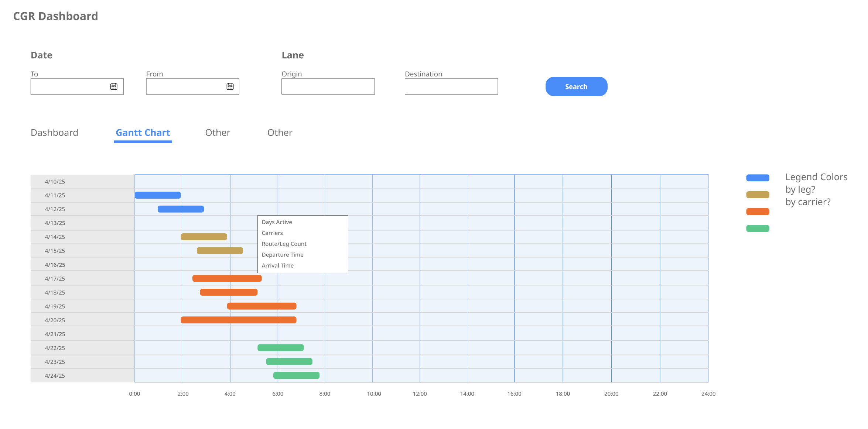Click the green bar on 4/24/25 row
The image size is (868, 429).
tap(296, 375)
